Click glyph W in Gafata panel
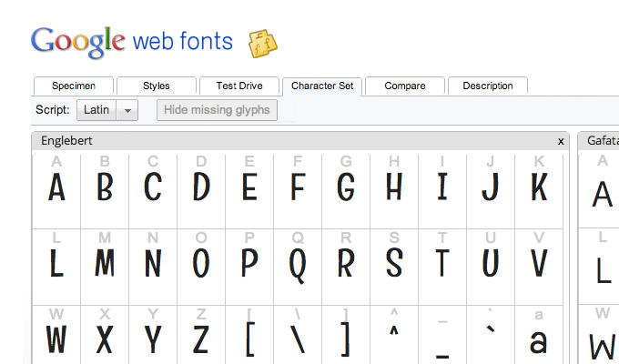Viewport: 619px width, 364px height. [599, 335]
